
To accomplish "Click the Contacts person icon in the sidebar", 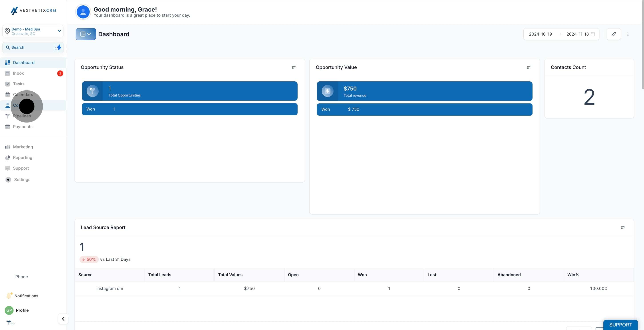I will [x=8, y=105].
